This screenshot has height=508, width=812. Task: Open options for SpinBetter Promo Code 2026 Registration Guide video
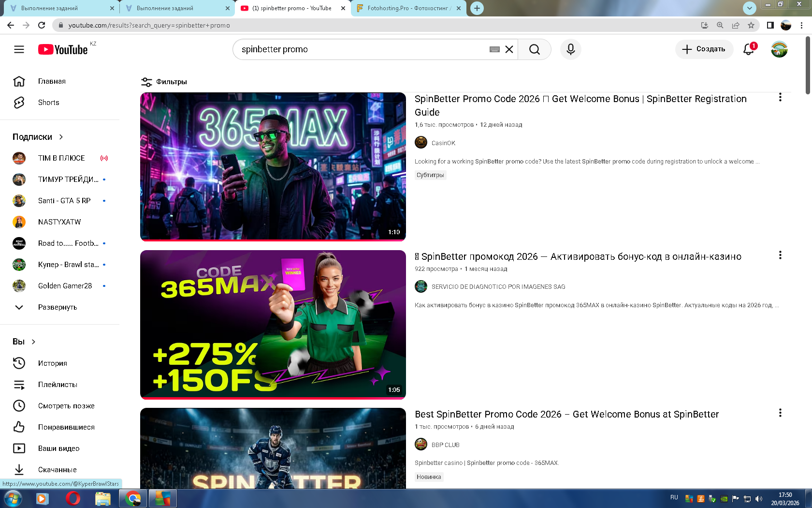[x=780, y=97]
